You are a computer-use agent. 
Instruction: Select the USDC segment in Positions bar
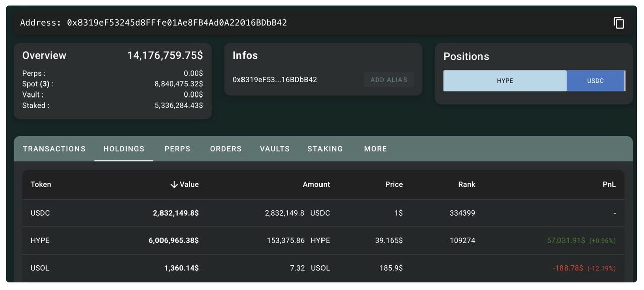595,81
